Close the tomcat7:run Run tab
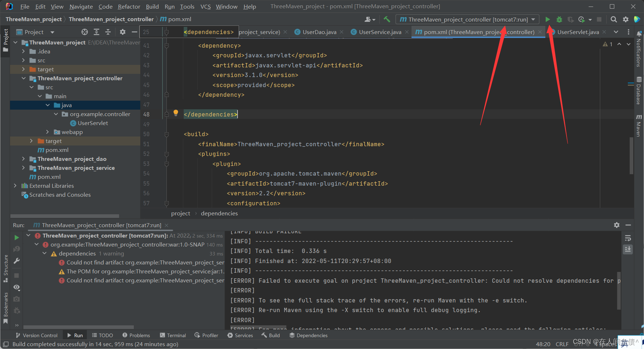 click(166, 225)
